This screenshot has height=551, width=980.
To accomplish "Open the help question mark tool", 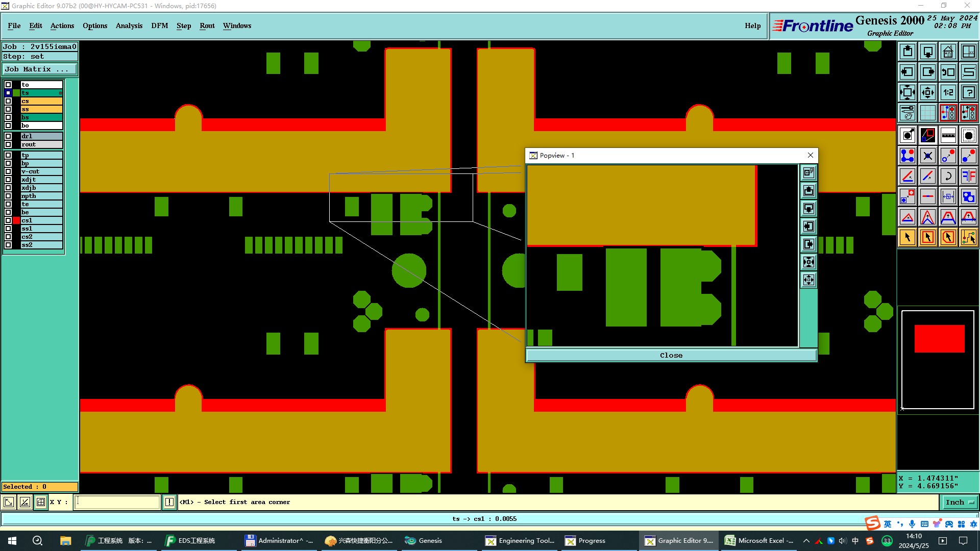I will pos(968,92).
